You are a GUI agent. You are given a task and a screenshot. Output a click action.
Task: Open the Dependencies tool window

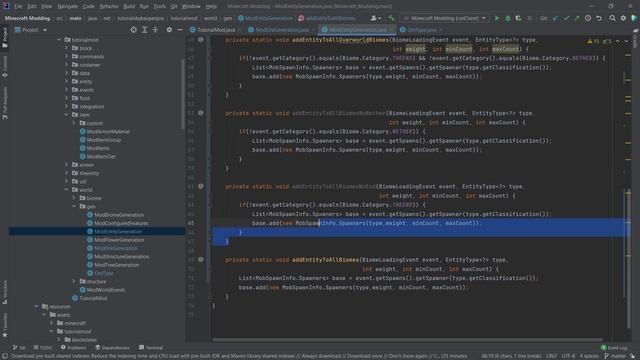(x=112, y=348)
